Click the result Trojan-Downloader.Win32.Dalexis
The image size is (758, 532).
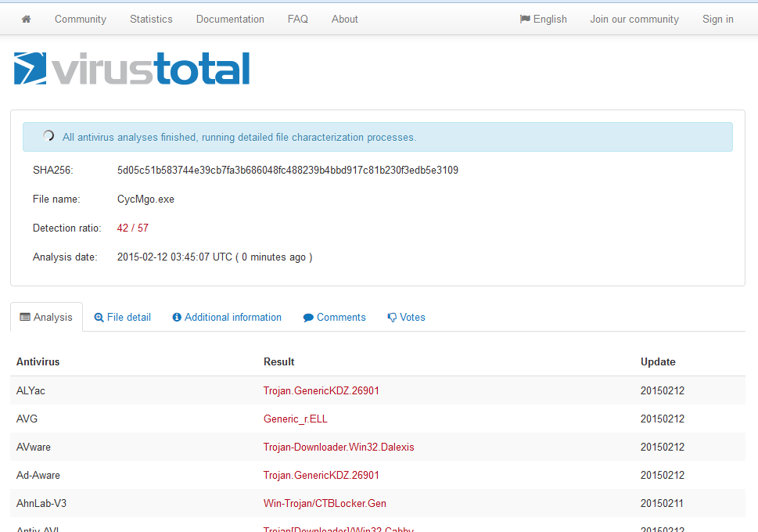point(339,447)
